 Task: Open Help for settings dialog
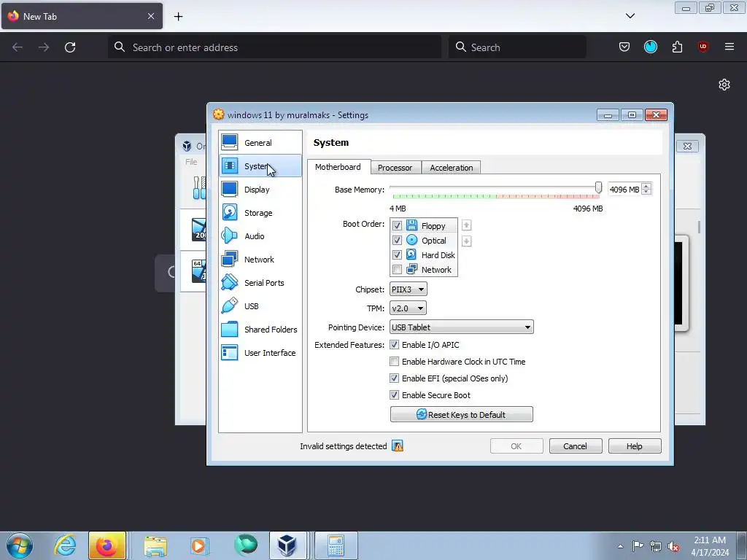coord(635,446)
